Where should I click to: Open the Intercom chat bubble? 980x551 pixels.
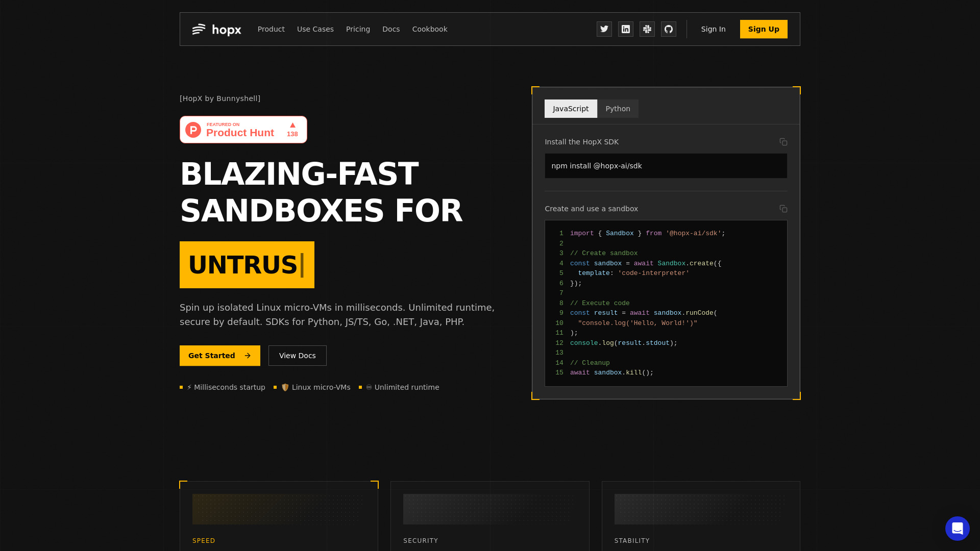tap(957, 528)
